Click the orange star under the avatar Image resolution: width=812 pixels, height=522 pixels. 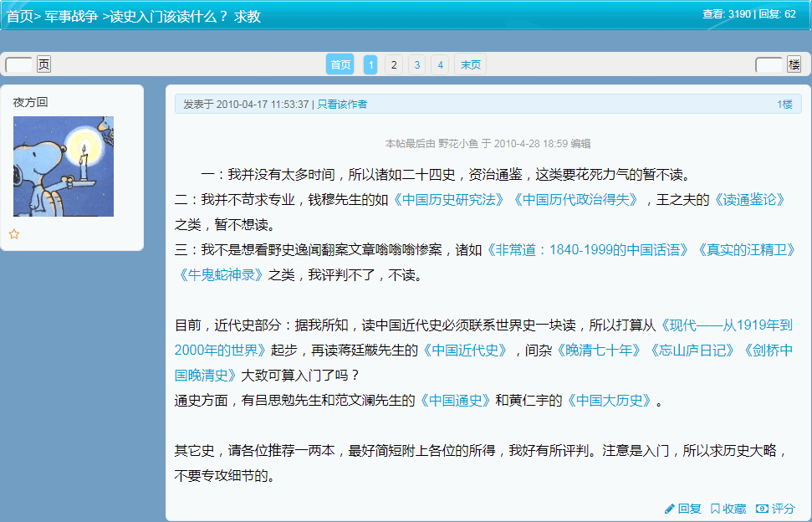click(x=14, y=234)
